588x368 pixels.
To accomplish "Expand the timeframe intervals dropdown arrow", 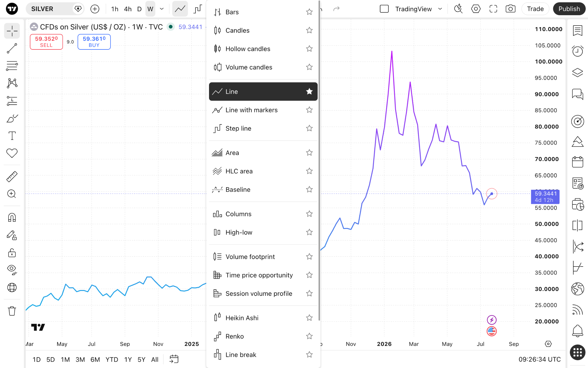I will tap(162, 9).
